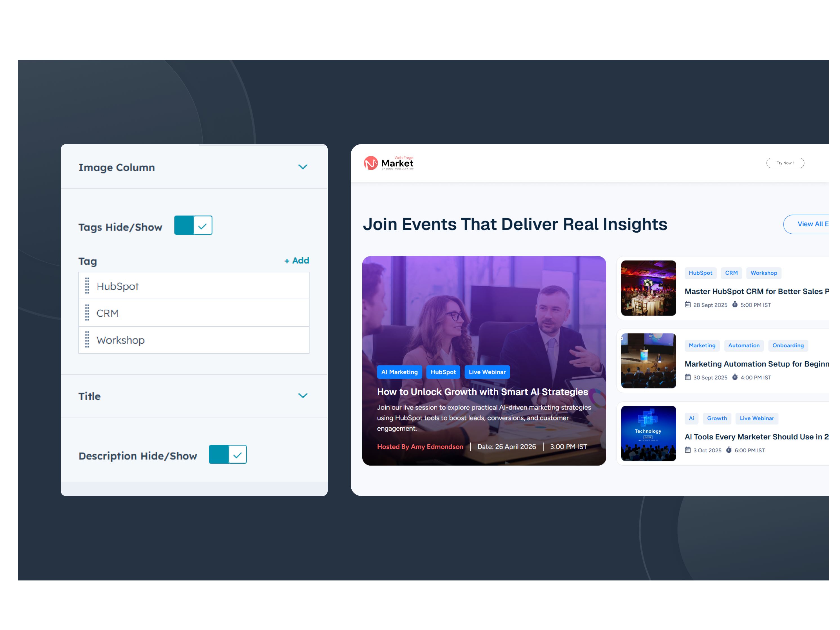Screen dimensions: 840x630
Task: Toggle the Description Hide/Show switch
Action: click(228, 454)
